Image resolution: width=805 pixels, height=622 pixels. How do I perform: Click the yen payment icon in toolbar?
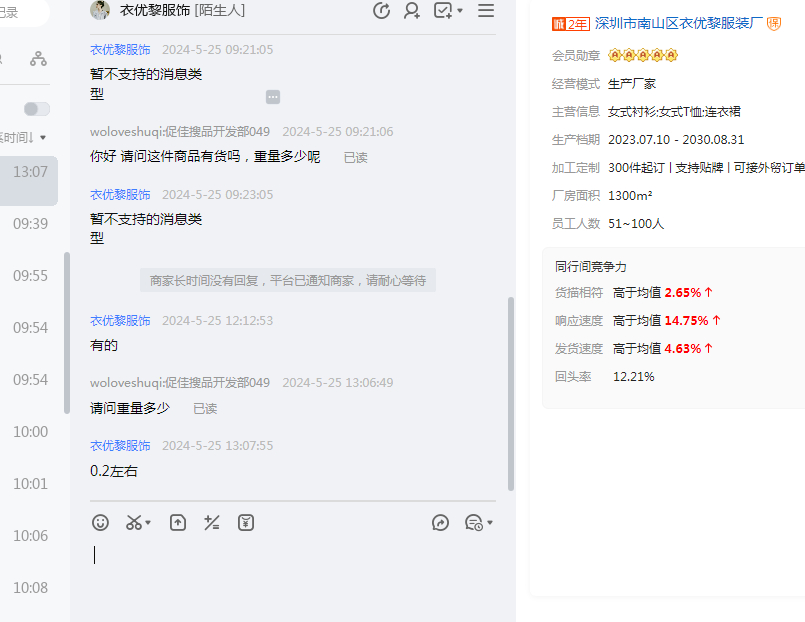pos(246,522)
